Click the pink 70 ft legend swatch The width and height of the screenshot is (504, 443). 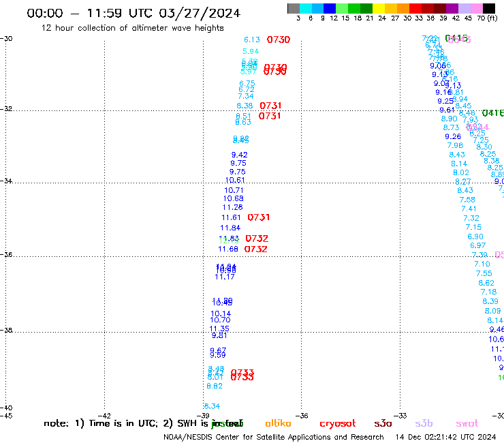click(x=476, y=8)
